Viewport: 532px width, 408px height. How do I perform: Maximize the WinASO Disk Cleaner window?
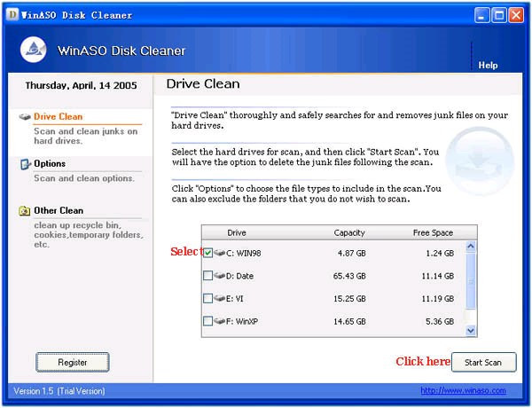(499, 15)
